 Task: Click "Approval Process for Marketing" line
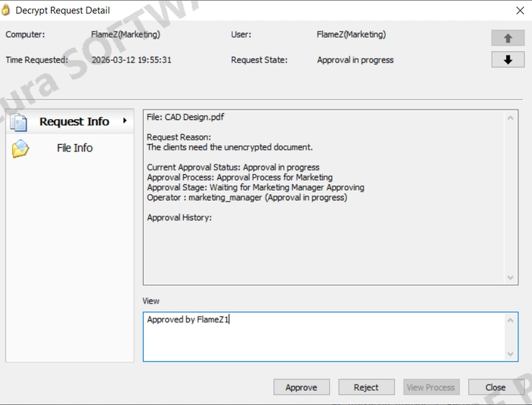(239, 178)
